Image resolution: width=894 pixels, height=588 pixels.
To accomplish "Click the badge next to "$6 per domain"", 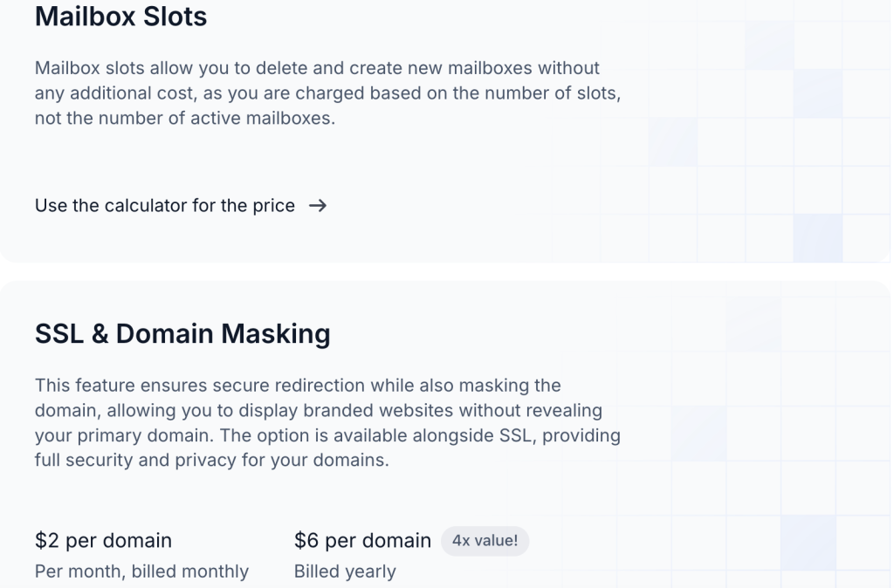I will (485, 541).
